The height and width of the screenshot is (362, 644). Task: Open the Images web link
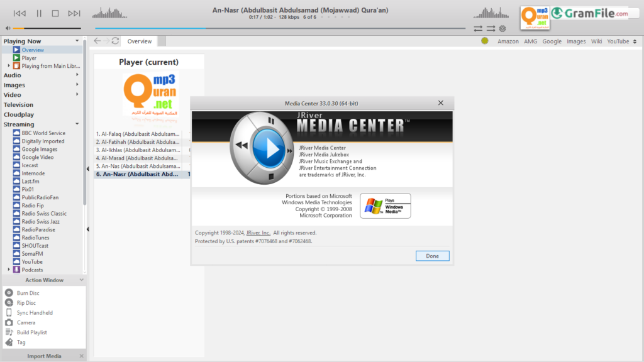[576, 41]
